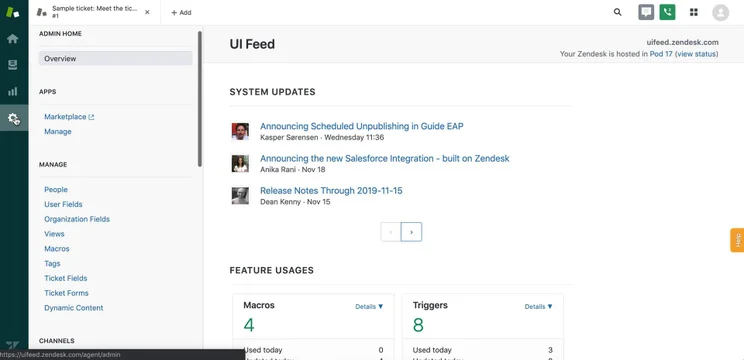Click the admin sidebar scrollbar

point(200,99)
